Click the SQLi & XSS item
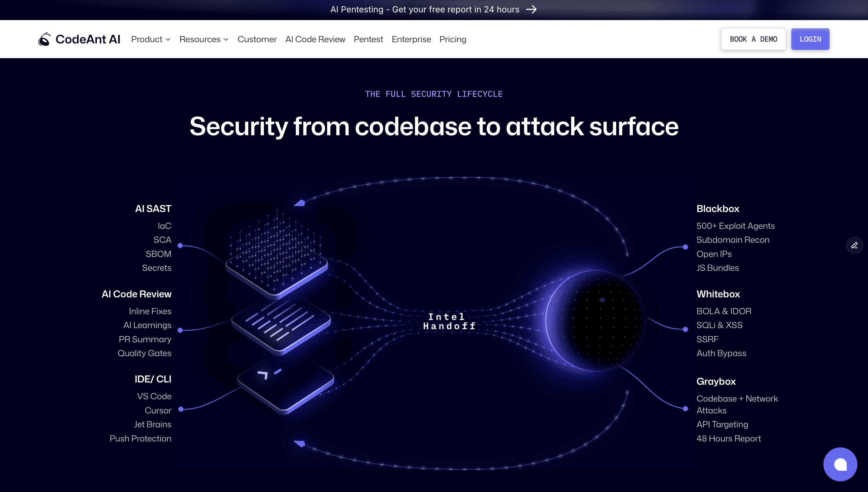Viewport: 868px width, 492px height. 719,325
